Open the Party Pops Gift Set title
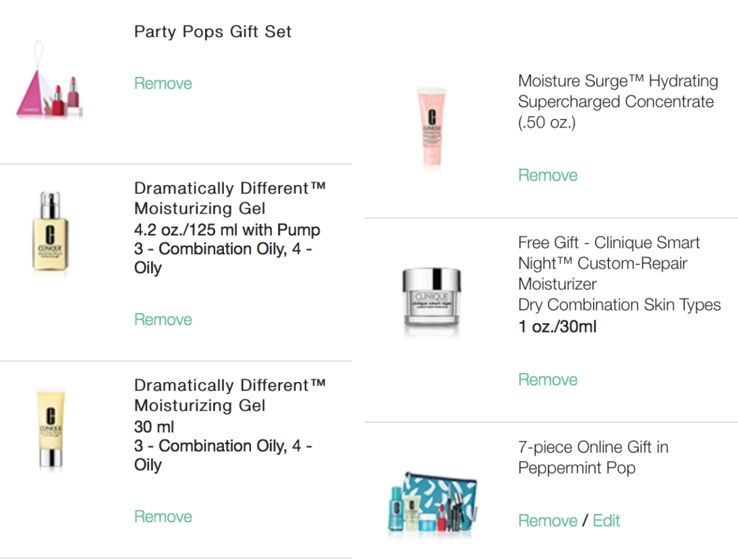Viewport: 738px width, 560px height. pyautogui.click(x=212, y=32)
